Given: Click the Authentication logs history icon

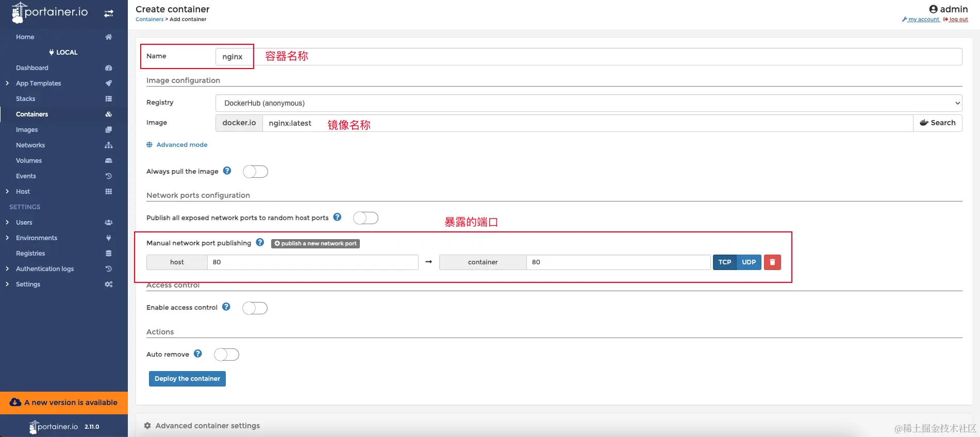Looking at the screenshot, I should pos(108,268).
